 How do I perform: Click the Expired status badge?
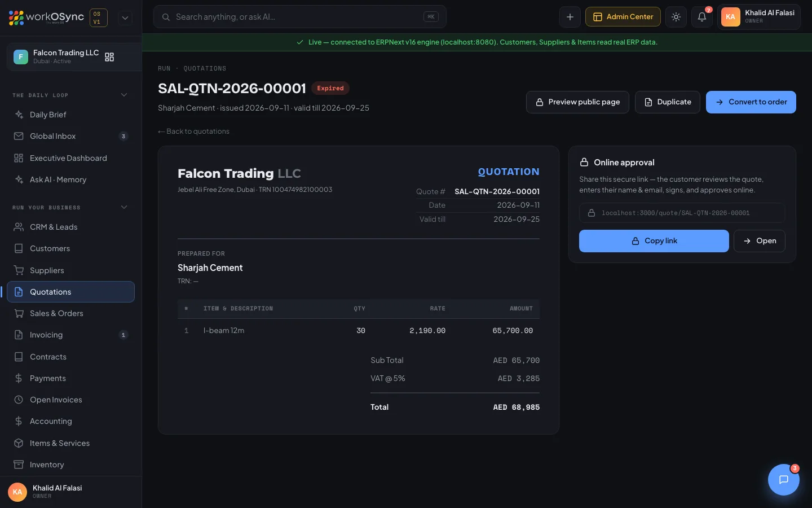pos(330,88)
